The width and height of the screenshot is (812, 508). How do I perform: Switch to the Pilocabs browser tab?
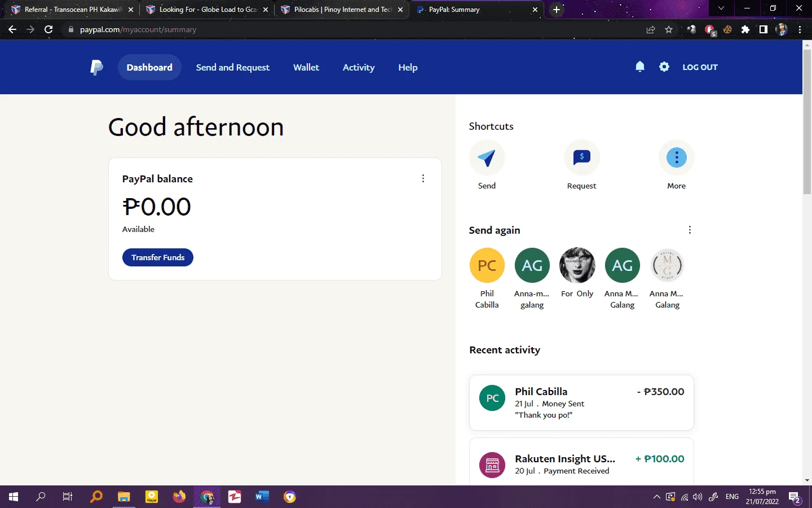tap(341, 10)
